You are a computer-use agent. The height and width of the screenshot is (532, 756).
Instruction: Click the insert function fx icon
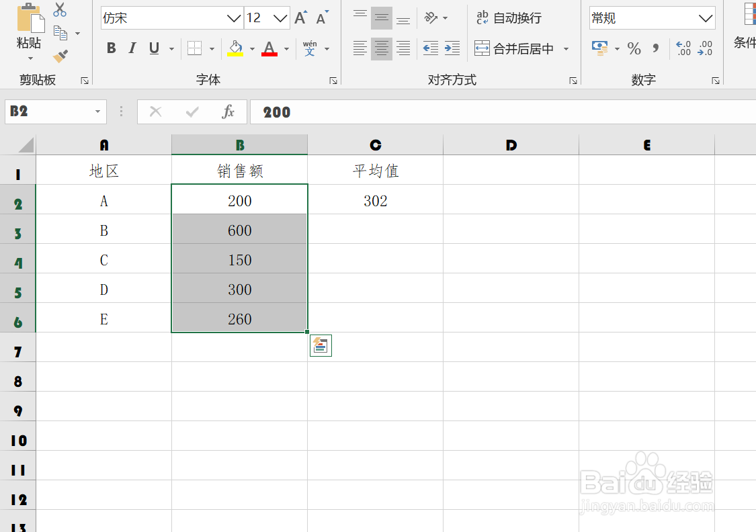(228, 112)
